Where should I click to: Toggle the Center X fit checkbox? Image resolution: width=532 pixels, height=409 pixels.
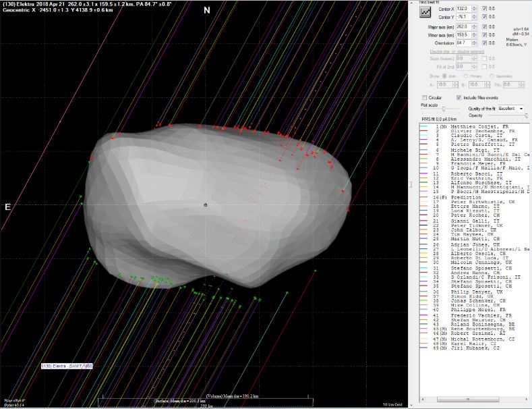coord(485,9)
